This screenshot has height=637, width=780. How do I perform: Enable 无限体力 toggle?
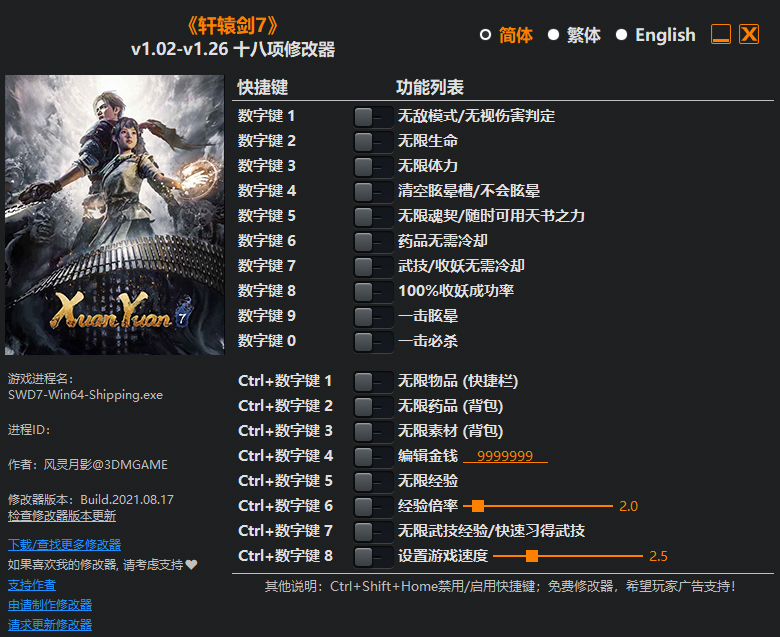click(373, 167)
